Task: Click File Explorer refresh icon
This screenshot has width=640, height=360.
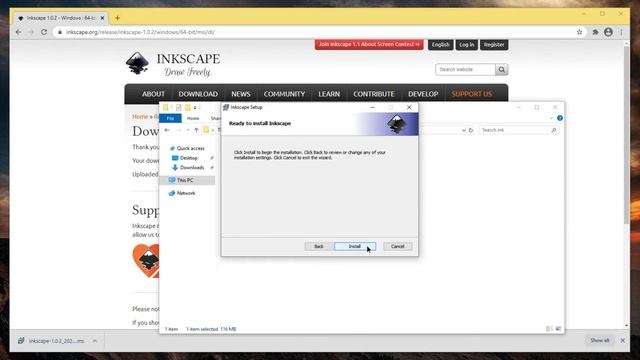Action: pos(471,130)
